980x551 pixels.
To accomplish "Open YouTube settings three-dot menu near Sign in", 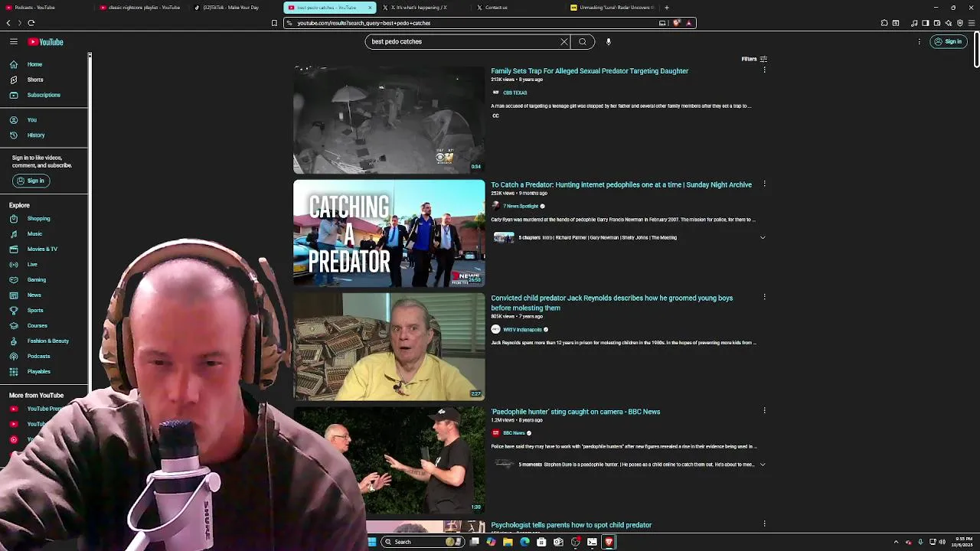I will (919, 41).
